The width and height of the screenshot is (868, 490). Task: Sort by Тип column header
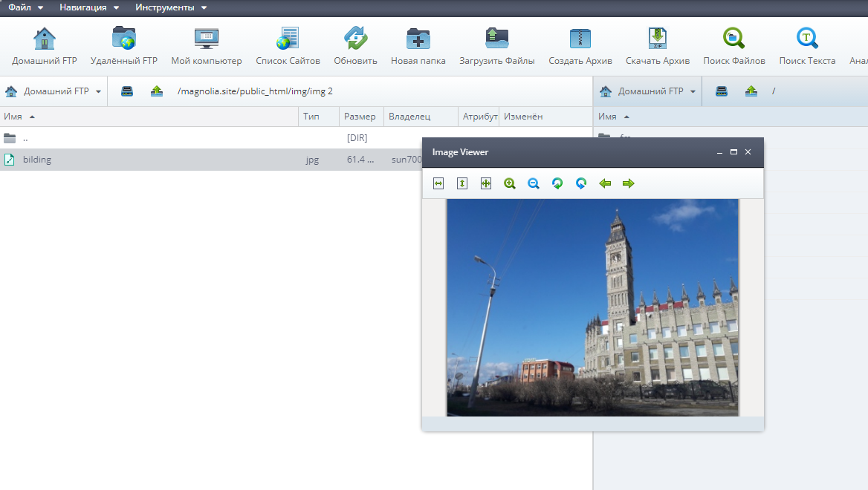(319, 117)
